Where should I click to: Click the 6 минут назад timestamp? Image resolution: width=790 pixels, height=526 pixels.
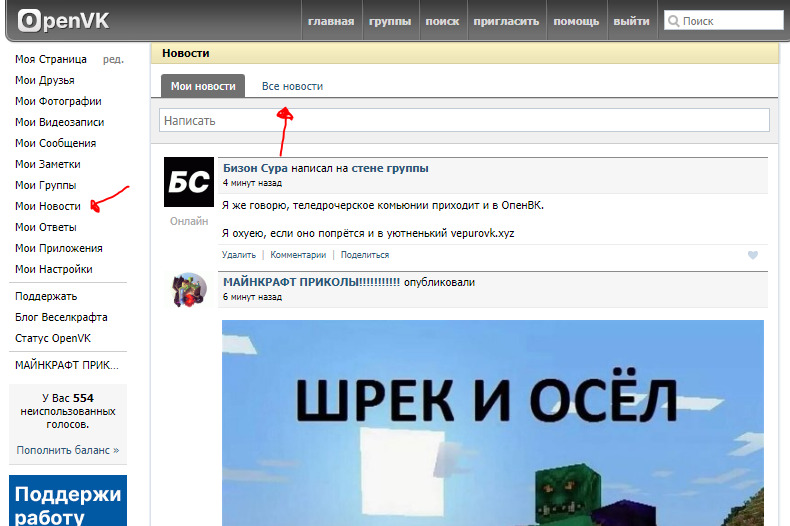(x=252, y=297)
